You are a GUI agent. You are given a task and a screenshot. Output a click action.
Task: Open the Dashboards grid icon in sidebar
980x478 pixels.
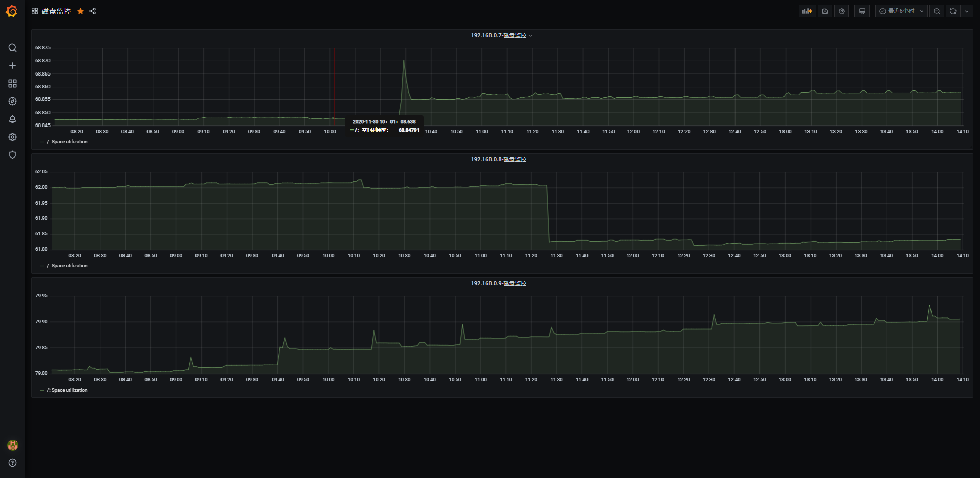(x=13, y=84)
